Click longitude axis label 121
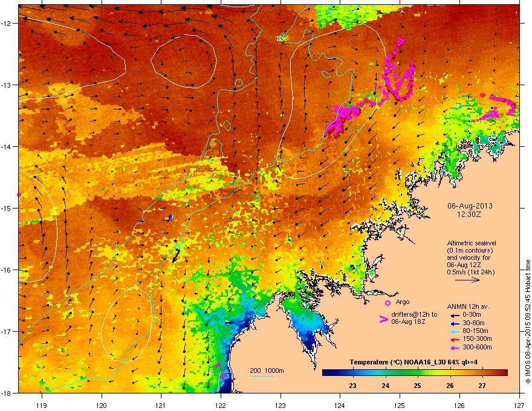The height and width of the screenshot is (411, 532). (161, 405)
